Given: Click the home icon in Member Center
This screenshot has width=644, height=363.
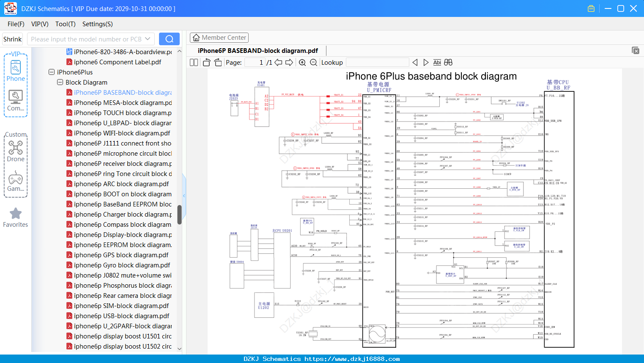Looking at the screenshot, I should pyautogui.click(x=196, y=38).
